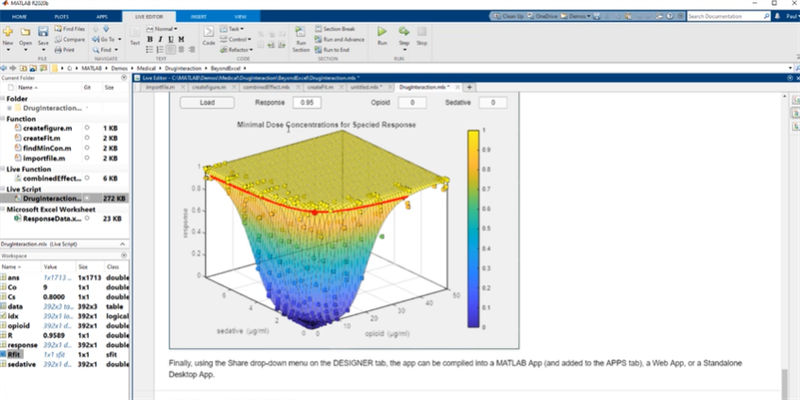The height and width of the screenshot is (400, 800).
Task: Insert a bulleted list
Action: [x=149, y=49]
